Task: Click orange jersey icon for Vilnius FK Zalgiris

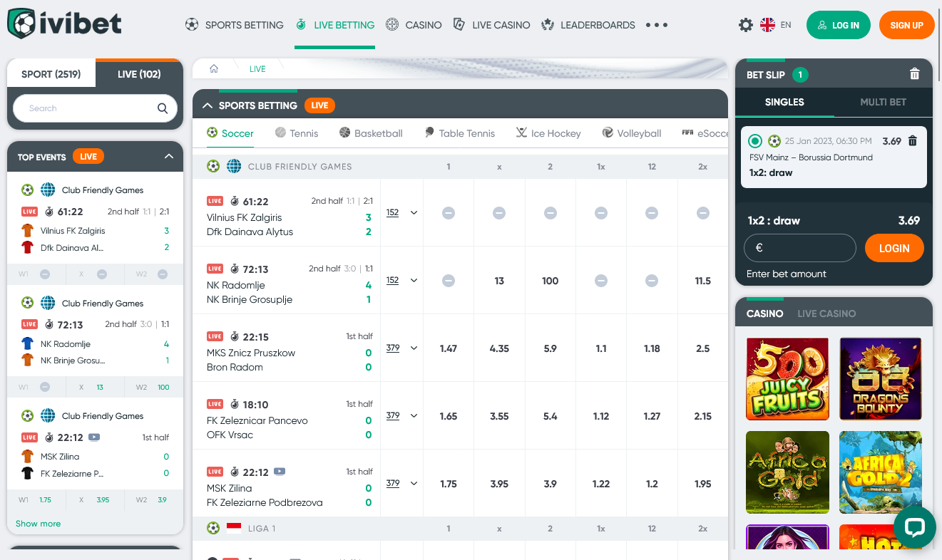Action: pos(28,230)
